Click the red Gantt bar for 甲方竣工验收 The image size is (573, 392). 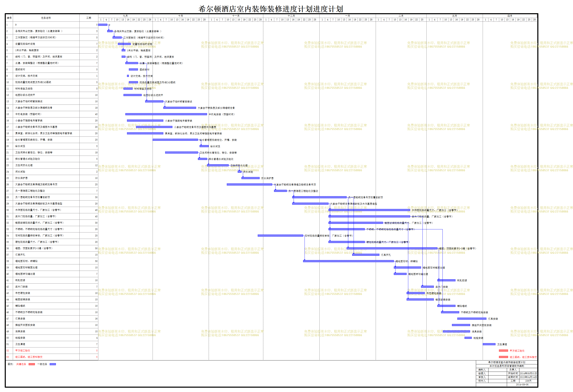[x=503, y=351]
